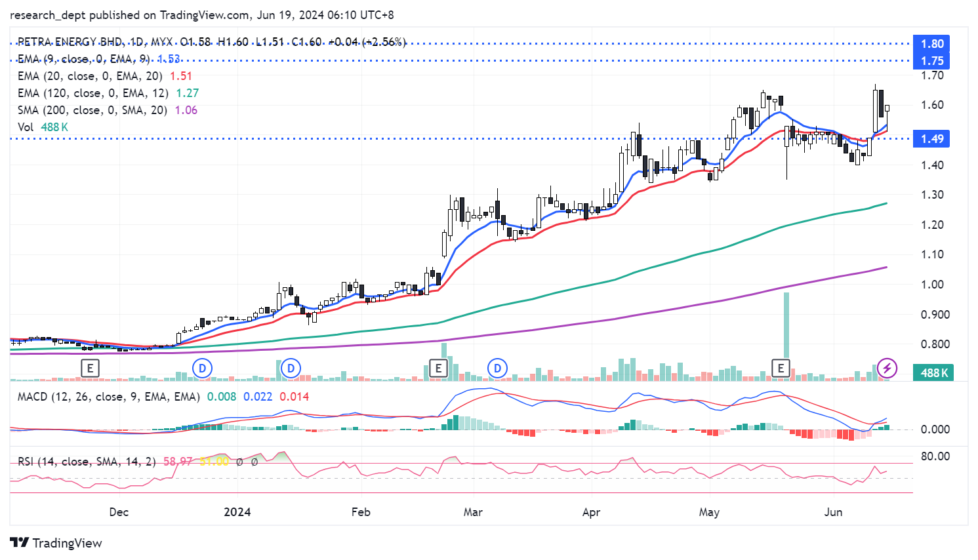Click the dividend D marker before 2024
Screen dimensions: 978x560
[x=203, y=368]
